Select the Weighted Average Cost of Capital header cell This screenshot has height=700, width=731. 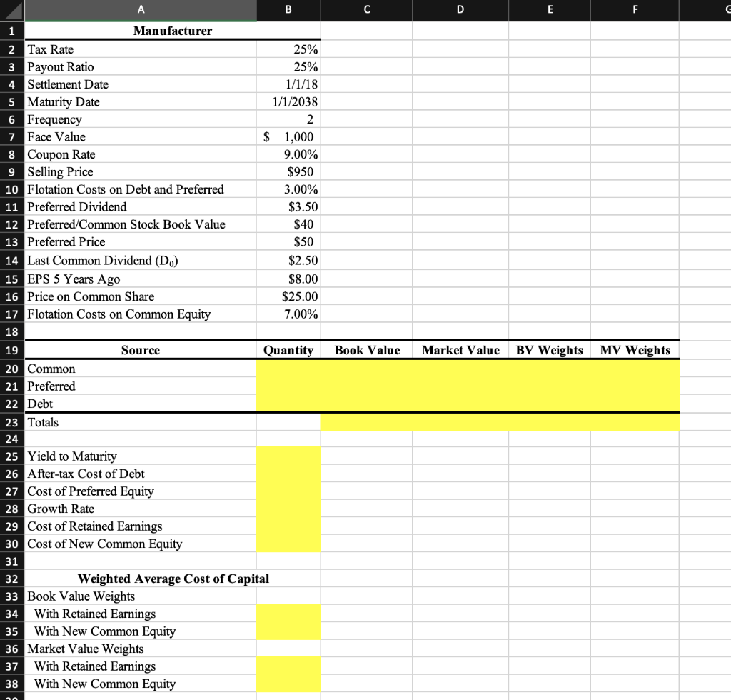click(173, 579)
